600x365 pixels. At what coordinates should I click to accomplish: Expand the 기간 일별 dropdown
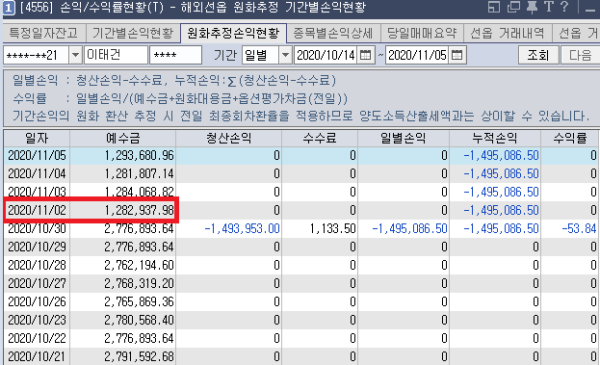coord(285,55)
